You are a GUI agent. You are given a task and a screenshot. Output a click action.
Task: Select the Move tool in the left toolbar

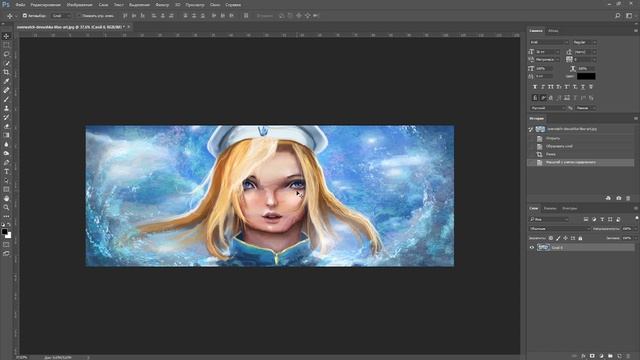(x=6, y=36)
